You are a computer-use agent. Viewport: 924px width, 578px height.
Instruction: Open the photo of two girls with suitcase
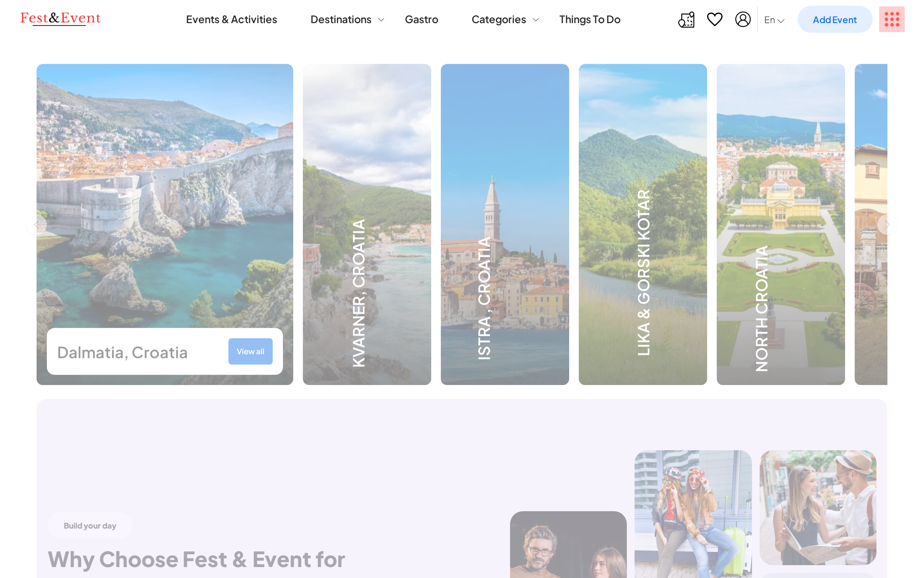coord(693,514)
